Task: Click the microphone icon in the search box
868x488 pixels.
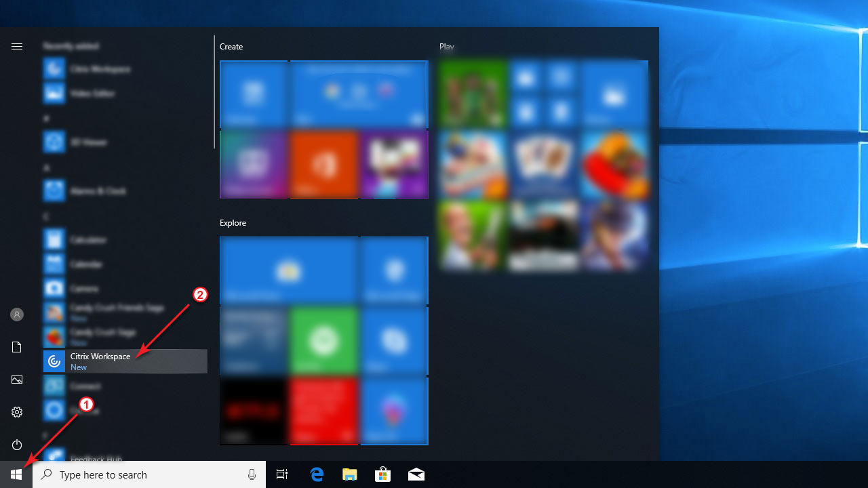Action: pos(252,474)
